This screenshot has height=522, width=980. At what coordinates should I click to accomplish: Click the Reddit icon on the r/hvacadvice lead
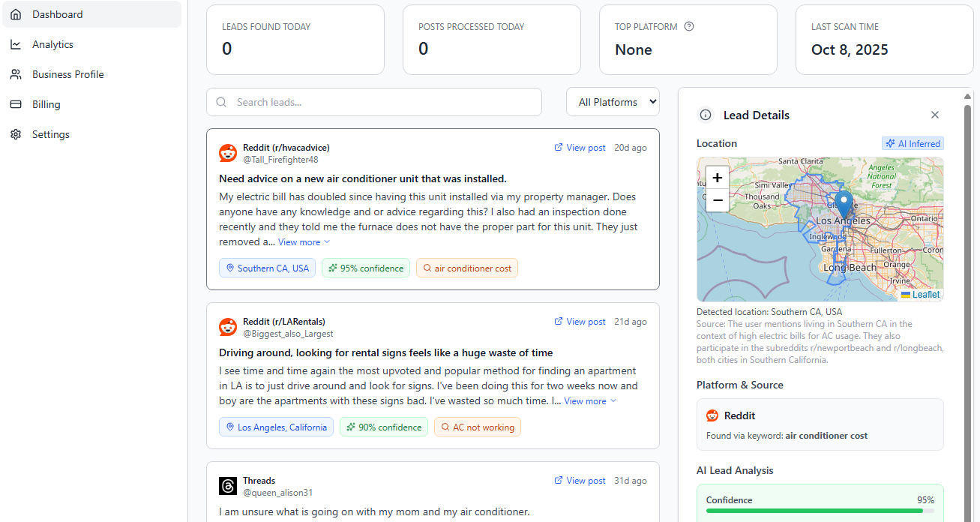[x=228, y=153]
